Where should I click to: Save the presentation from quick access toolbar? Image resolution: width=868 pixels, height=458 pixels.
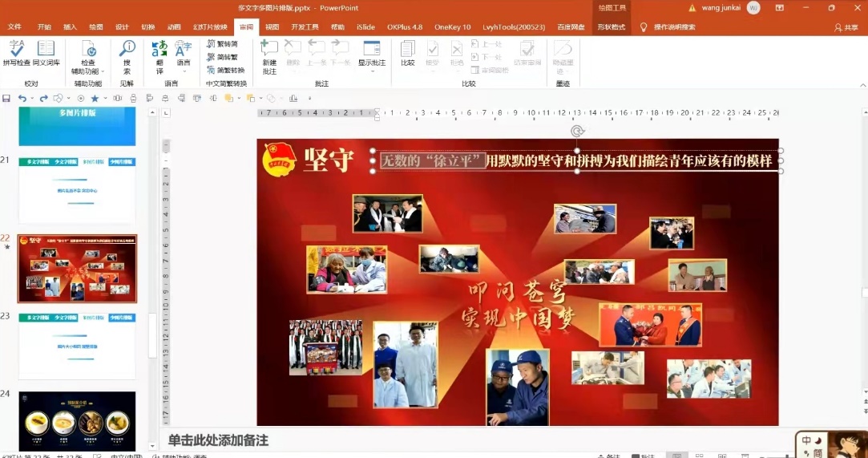[x=6, y=98]
